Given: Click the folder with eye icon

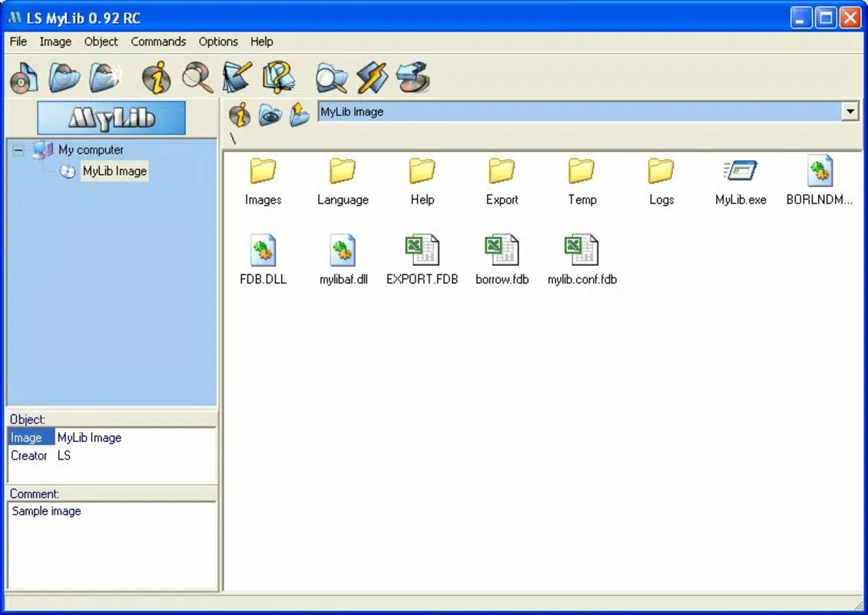Looking at the screenshot, I should 270,114.
